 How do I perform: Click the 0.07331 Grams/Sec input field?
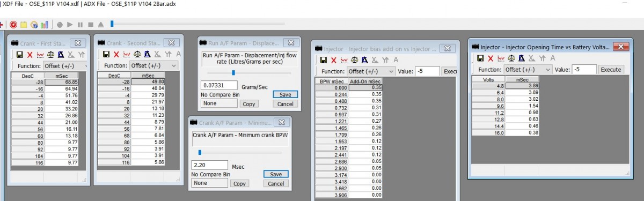(219, 85)
